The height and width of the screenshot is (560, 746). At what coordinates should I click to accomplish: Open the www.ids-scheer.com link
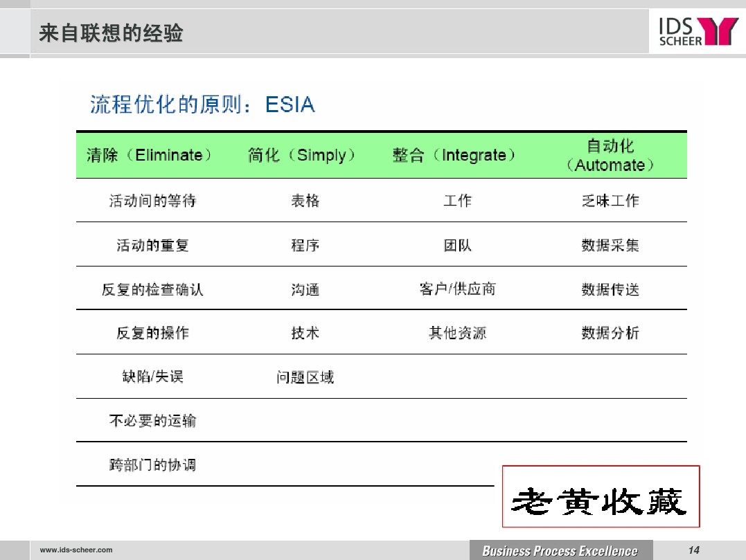click(76, 550)
